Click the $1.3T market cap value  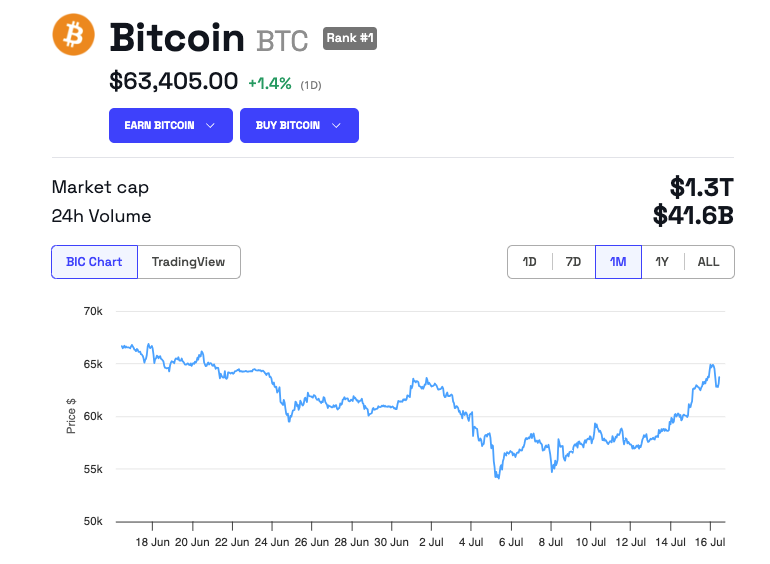coord(701,187)
